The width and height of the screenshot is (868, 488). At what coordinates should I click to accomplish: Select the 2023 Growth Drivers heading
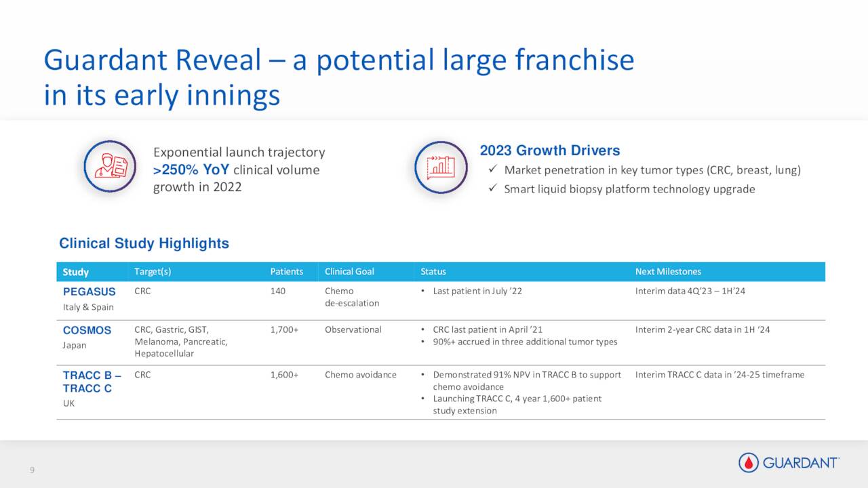pyautogui.click(x=549, y=150)
